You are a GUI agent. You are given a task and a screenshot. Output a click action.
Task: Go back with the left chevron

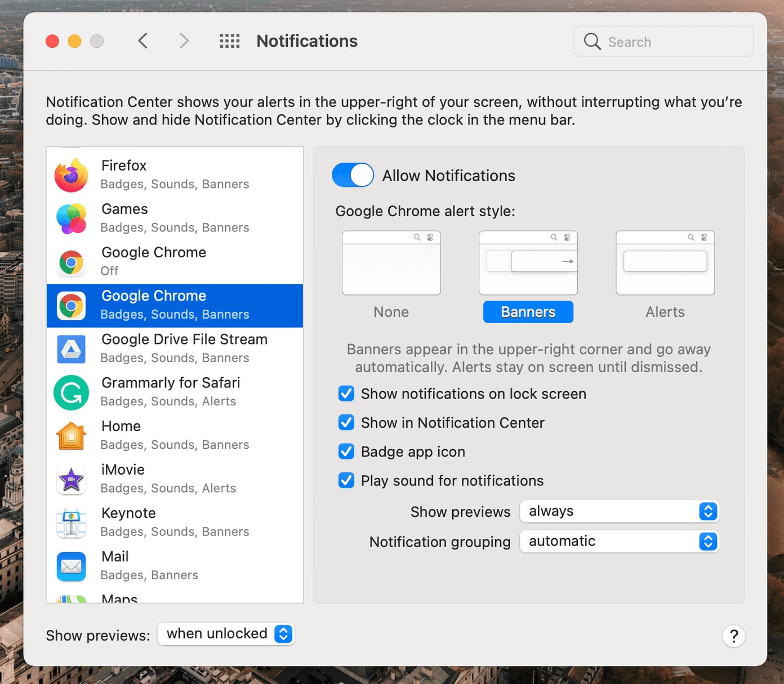142,41
